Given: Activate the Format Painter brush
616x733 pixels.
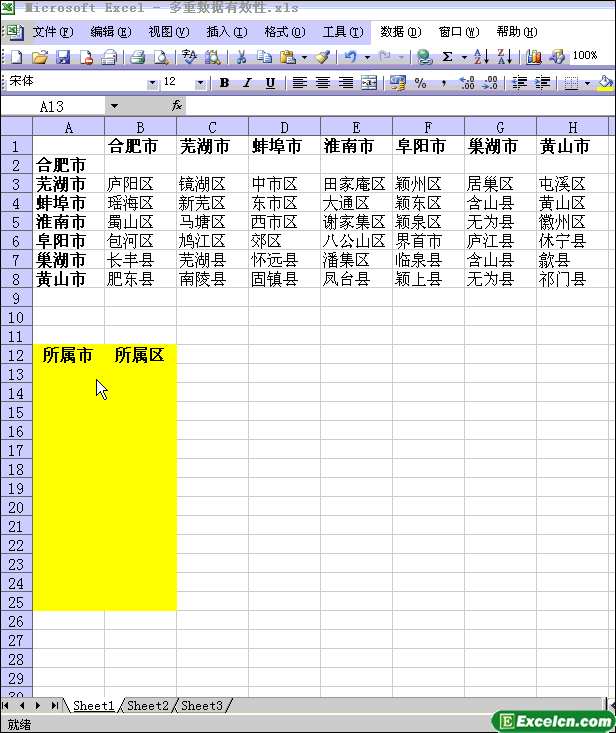Looking at the screenshot, I should [322, 57].
